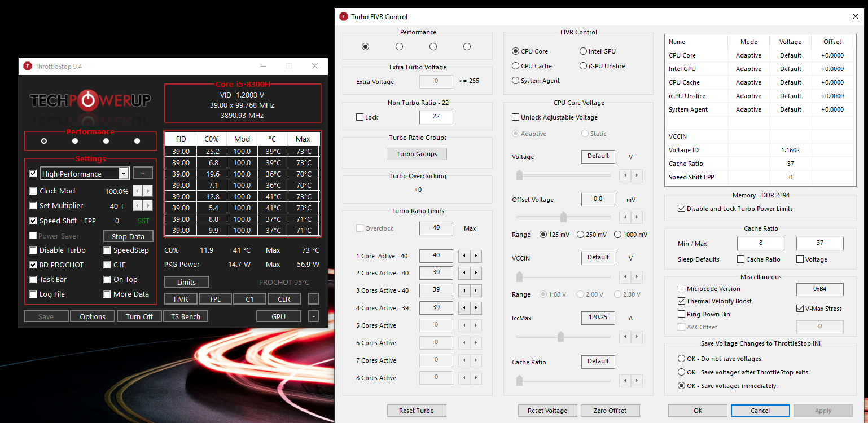
Task: Click the Turn Off button
Action: [x=139, y=316]
